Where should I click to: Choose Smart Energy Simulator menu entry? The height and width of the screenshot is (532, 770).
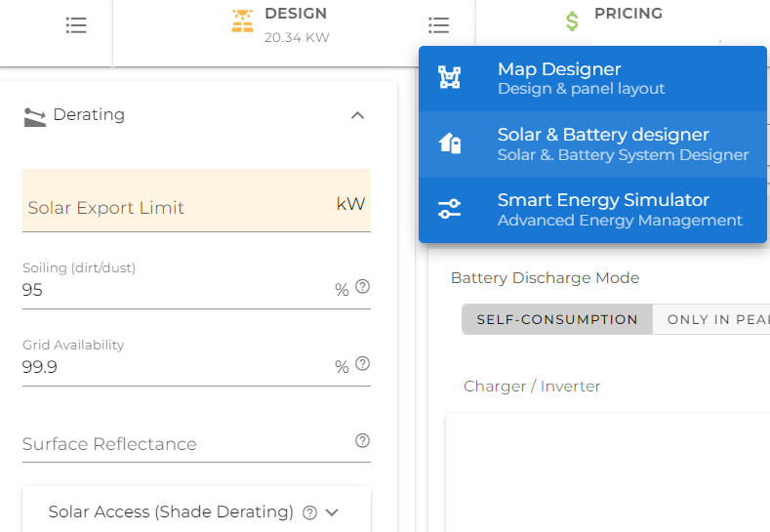pyautogui.click(x=592, y=210)
